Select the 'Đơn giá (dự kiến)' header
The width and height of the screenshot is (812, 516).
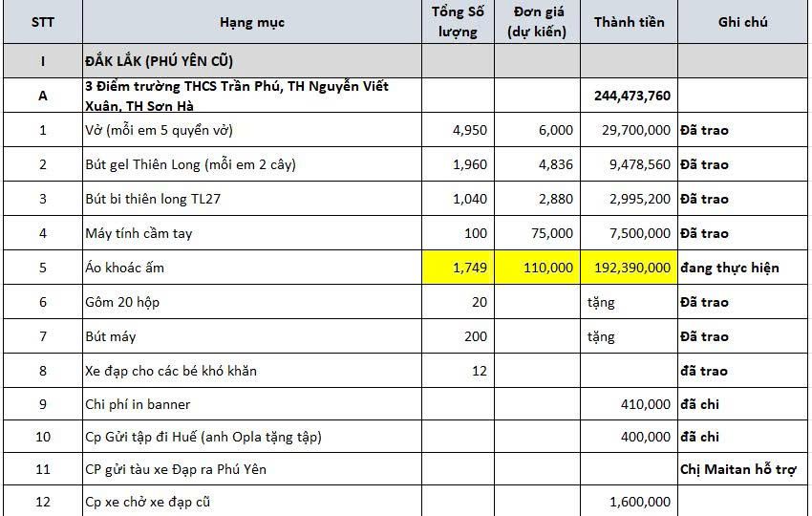point(537,22)
